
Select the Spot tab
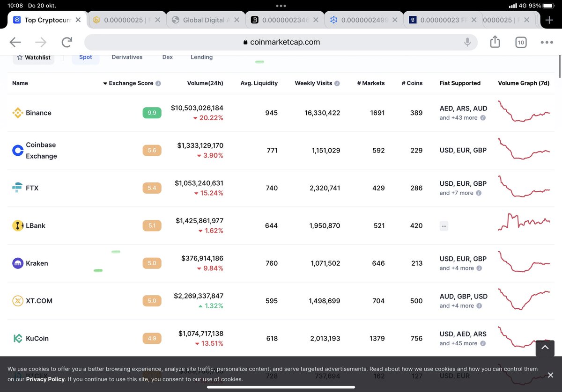click(86, 57)
